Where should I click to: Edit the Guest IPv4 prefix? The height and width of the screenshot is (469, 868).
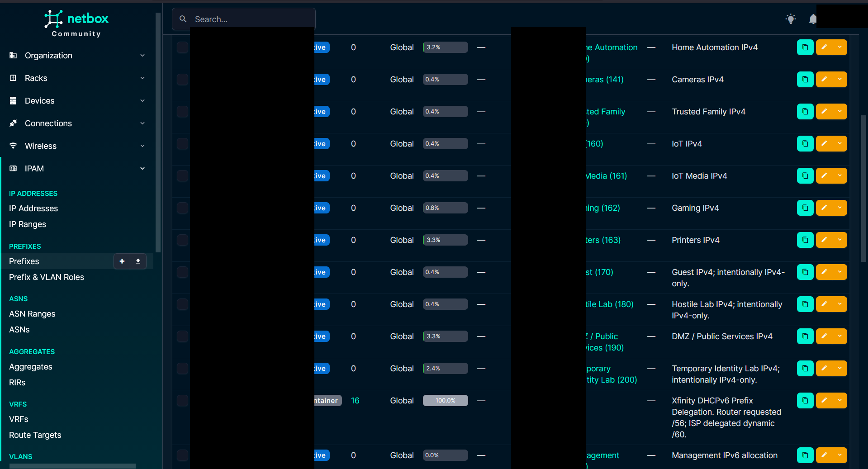click(x=824, y=272)
